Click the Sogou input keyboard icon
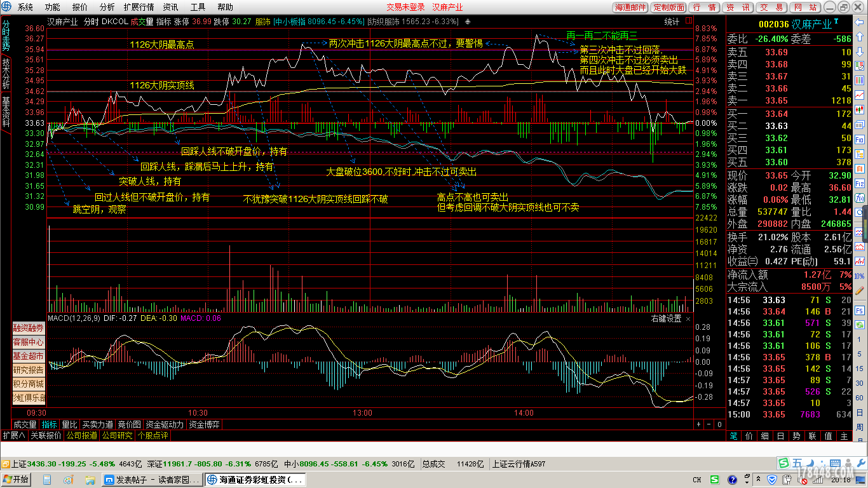The image size is (868, 488). (x=835, y=463)
